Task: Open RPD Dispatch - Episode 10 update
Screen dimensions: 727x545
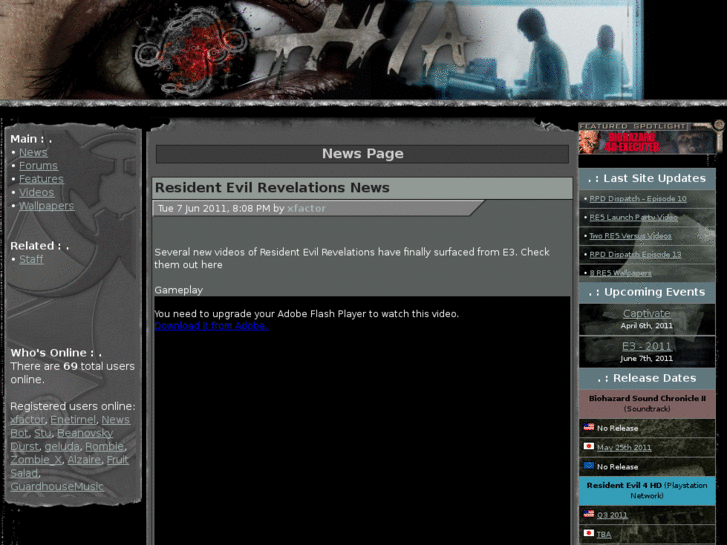Action: coord(638,199)
